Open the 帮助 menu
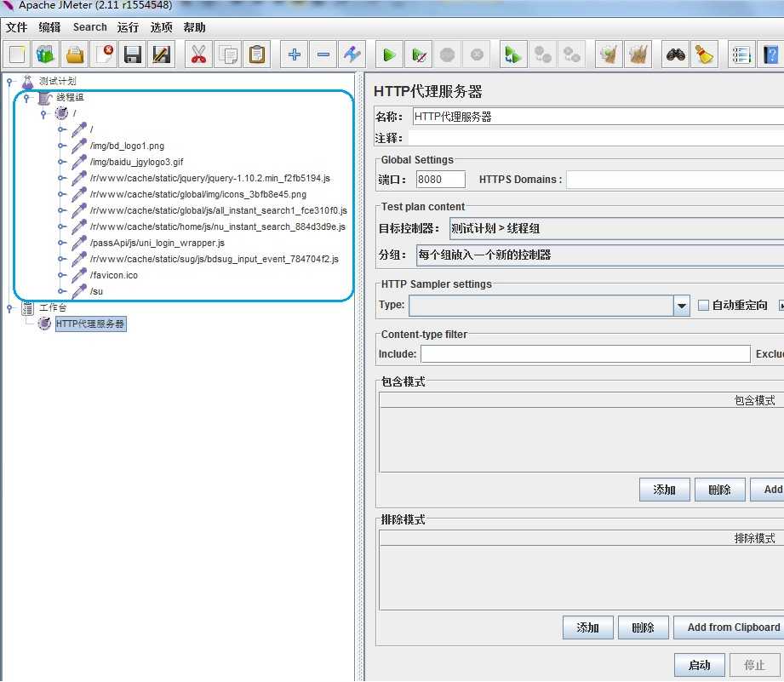Viewport: 784px width, 682px height. click(x=194, y=27)
